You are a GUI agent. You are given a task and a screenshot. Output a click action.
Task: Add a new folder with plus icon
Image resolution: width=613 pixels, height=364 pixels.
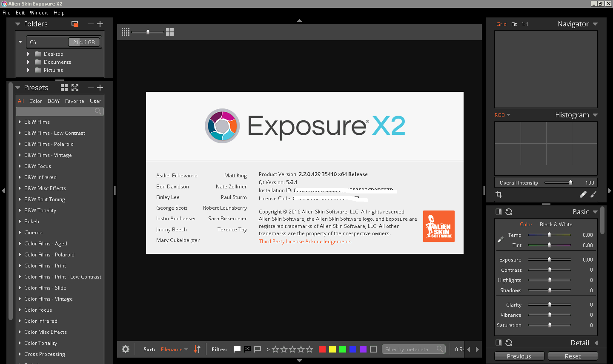pyautogui.click(x=100, y=24)
